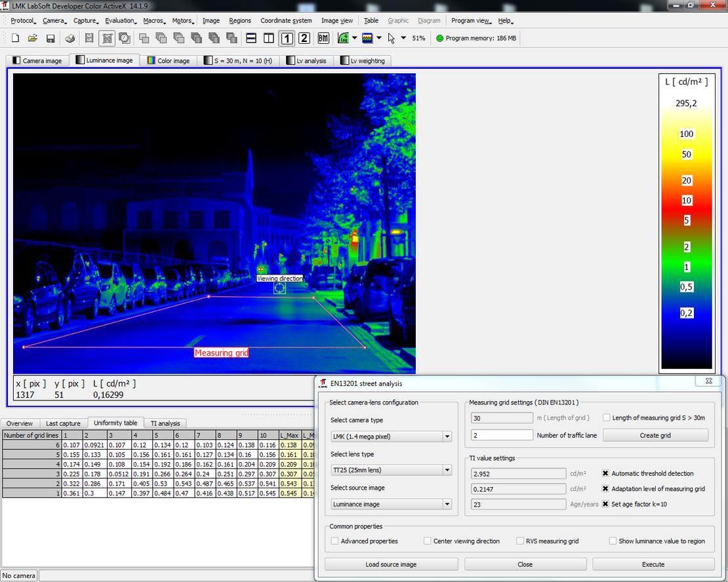Open the Evaluation menu
Viewport: 728px width, 582px height.
pyautogui.click(x=121, y=21)
